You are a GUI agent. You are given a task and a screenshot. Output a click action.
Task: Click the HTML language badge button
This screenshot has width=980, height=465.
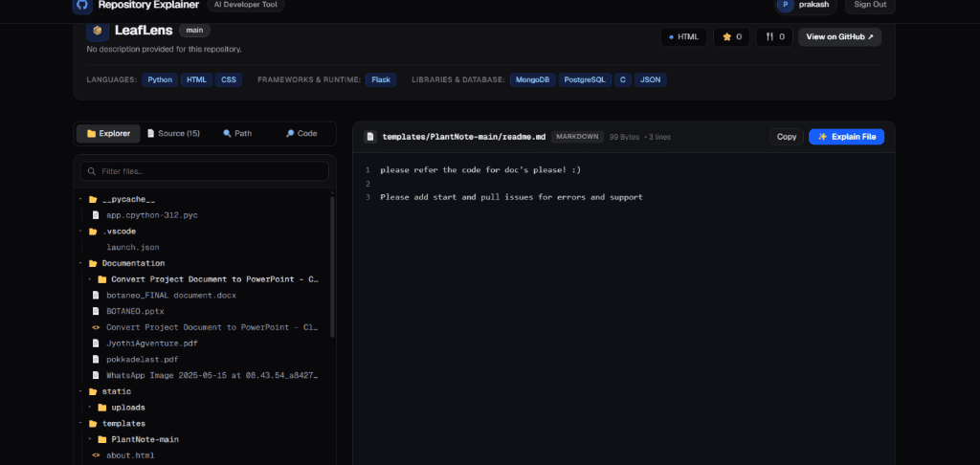[x=683, y=37]
